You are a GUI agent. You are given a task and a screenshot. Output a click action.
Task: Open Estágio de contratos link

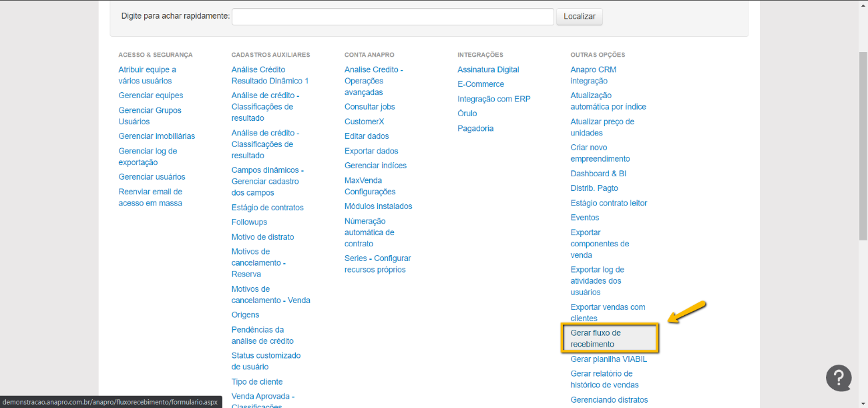point(267,208)
